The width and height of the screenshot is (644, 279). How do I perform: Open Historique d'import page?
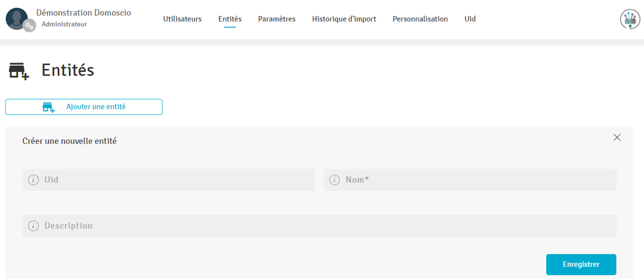click(x=344, y=19)
